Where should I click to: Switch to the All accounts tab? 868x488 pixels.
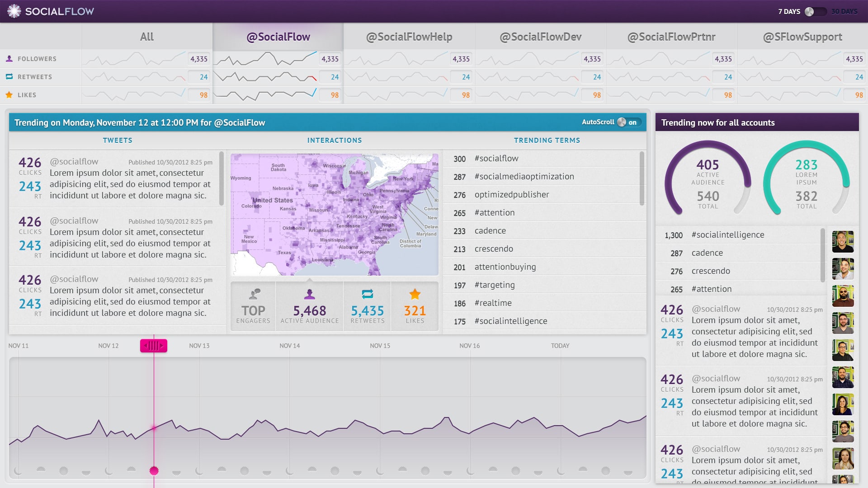[x=147, y=37]
